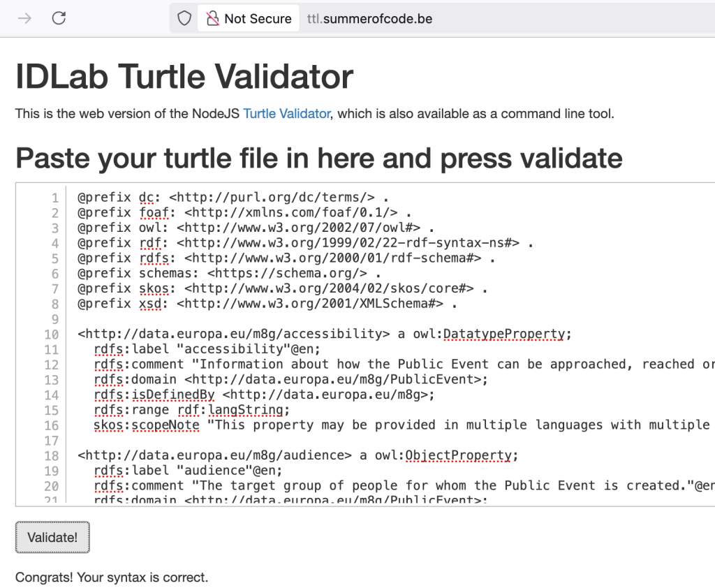Click the '@prefix xsd:' XMLSchema line
The image size is (715, 588).
[x=267, y=303]
